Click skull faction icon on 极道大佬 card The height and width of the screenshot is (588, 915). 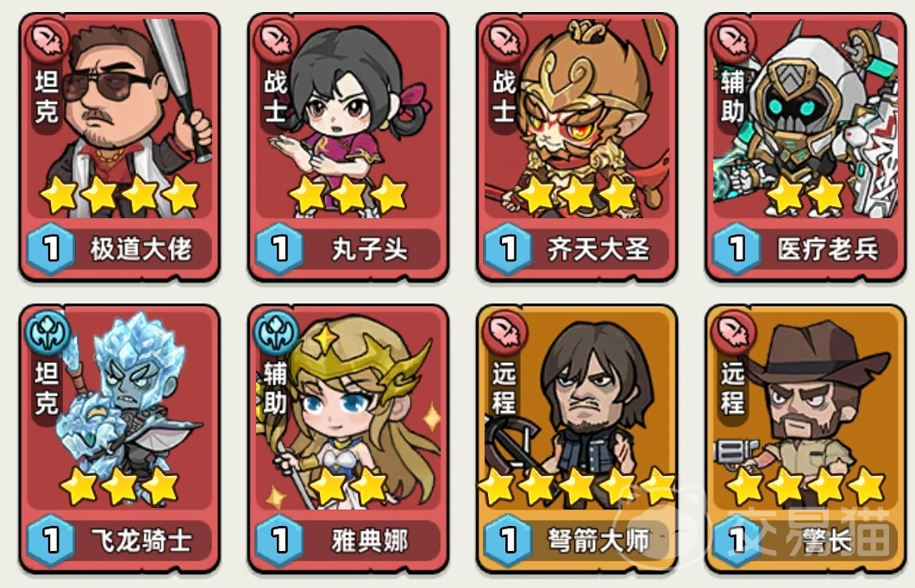48,40
